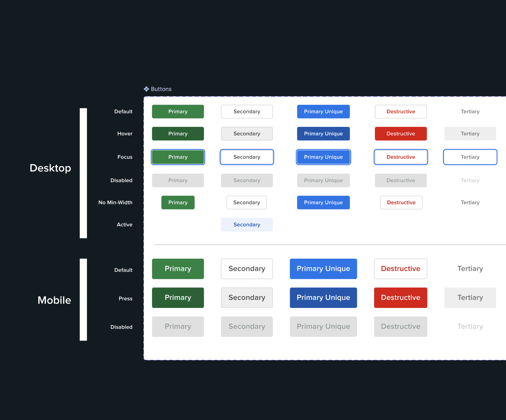Select the Desktop section heading text
The width and height of the screenshot is (506, 420).
[x=50, y=168]
